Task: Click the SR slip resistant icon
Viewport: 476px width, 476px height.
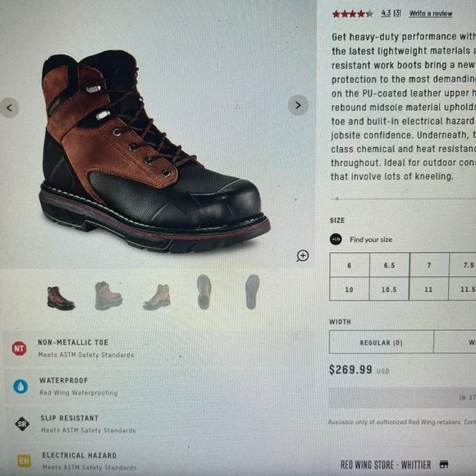Action: pyautogui.click(x=22, y=423)
